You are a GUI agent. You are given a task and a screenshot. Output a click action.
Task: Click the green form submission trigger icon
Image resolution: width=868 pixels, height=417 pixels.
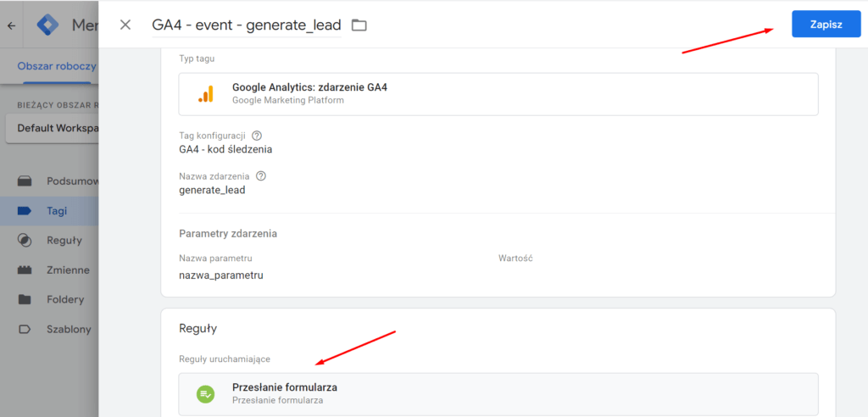point(205,394)
